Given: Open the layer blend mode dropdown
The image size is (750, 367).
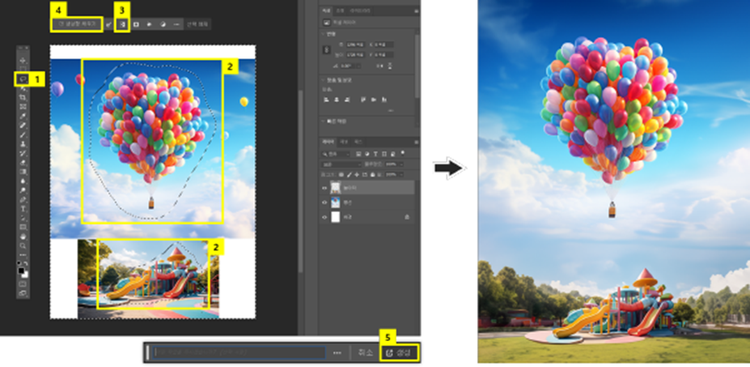Looking at the screenshot, I should pyautogui.click(x=342, y=164).
